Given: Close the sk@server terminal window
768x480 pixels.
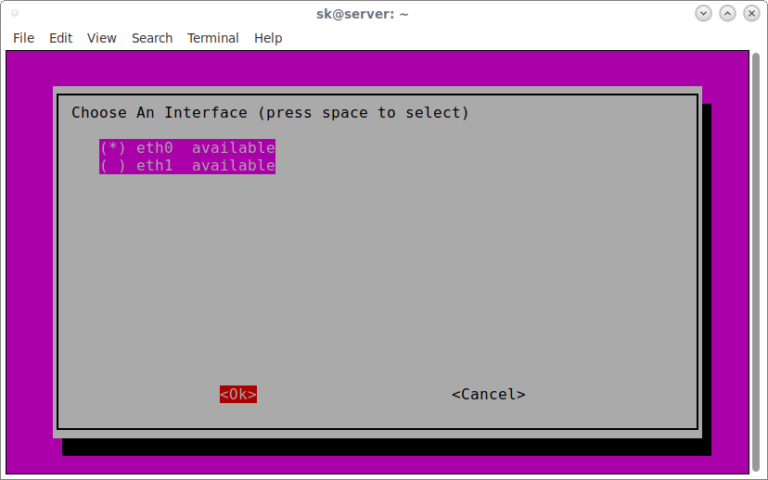Looking at the screenshot, I should pos(752,13).
